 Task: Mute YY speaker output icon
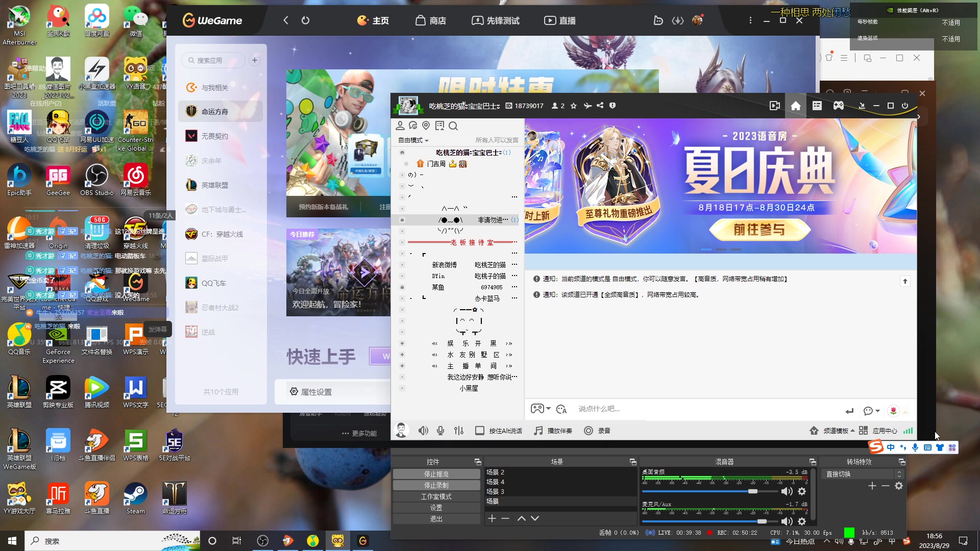pos(423,431)
